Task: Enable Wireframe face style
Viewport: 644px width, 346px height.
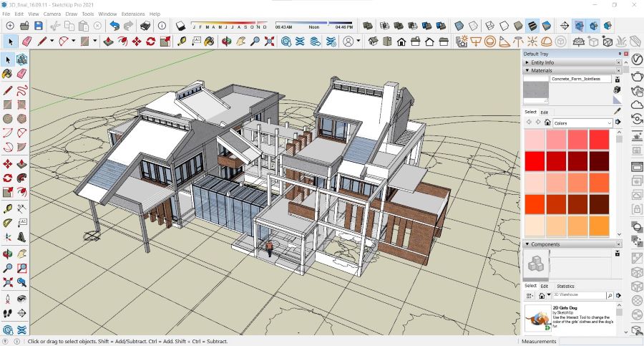Action: tap(489, 26)
